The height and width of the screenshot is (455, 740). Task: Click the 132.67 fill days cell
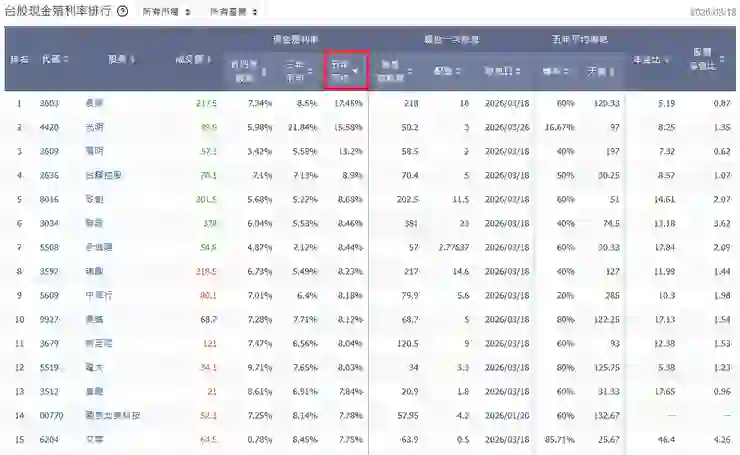point(607,416)
